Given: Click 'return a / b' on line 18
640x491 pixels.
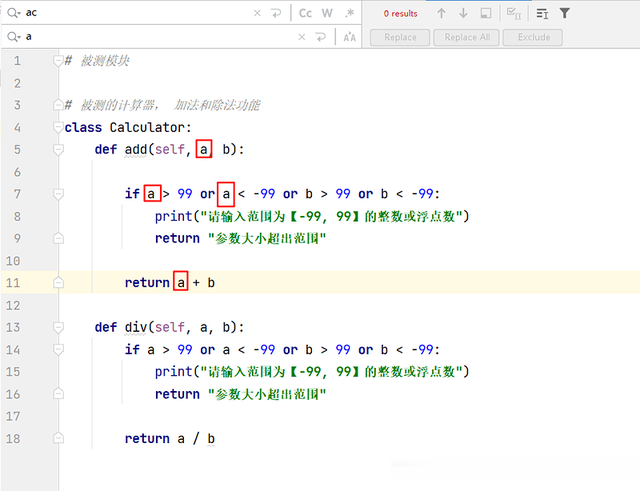Looking at the screenshot, I should pyautogui.click(x=170, y=438).
